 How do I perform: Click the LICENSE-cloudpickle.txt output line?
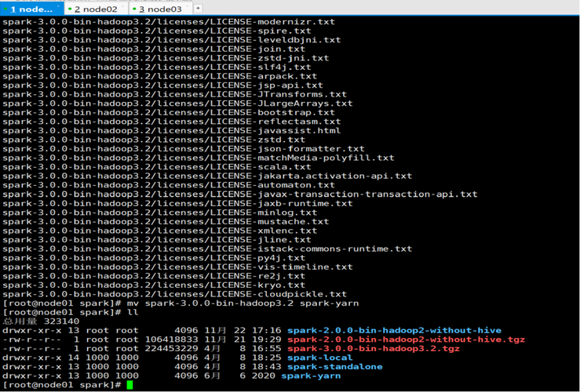coord(174,294)
